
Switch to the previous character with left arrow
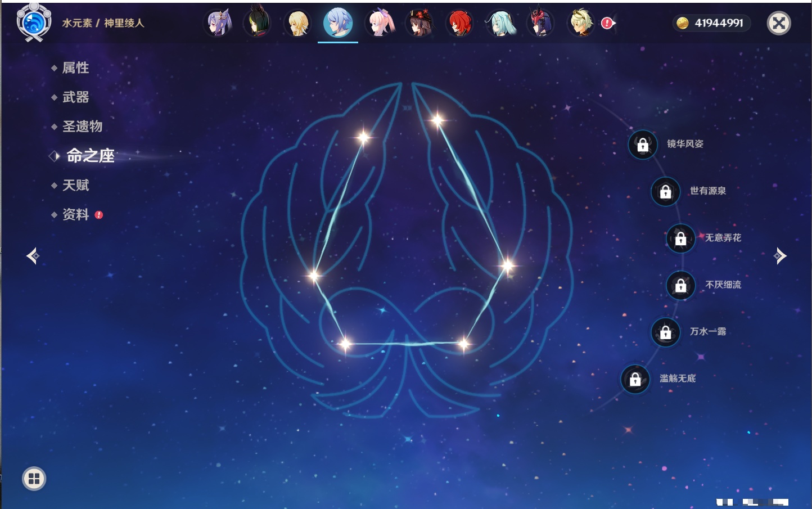click(33, 256)
